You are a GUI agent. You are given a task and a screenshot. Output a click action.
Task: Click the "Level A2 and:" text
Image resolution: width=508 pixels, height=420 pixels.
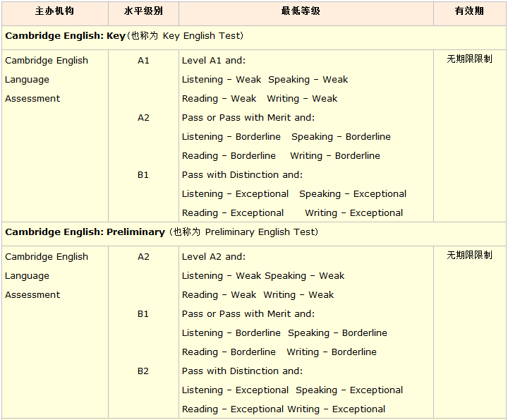pyautogui.click(x=214, y=257)
